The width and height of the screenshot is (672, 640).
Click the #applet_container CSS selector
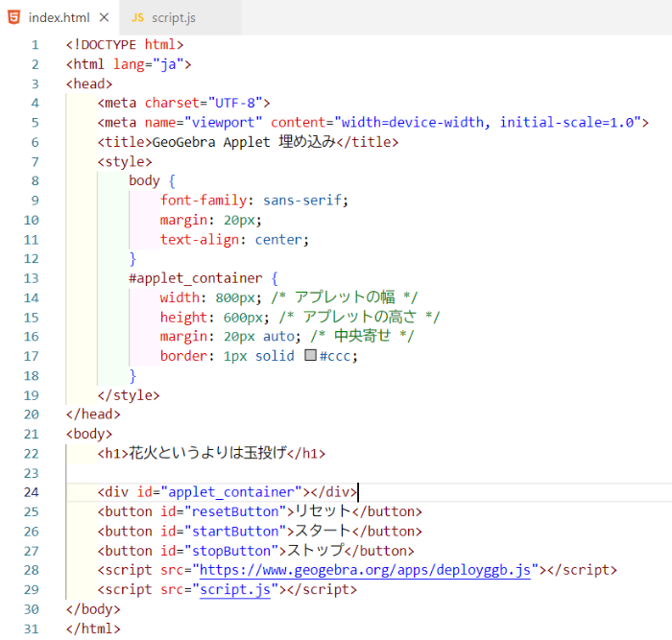click(196, 278)
